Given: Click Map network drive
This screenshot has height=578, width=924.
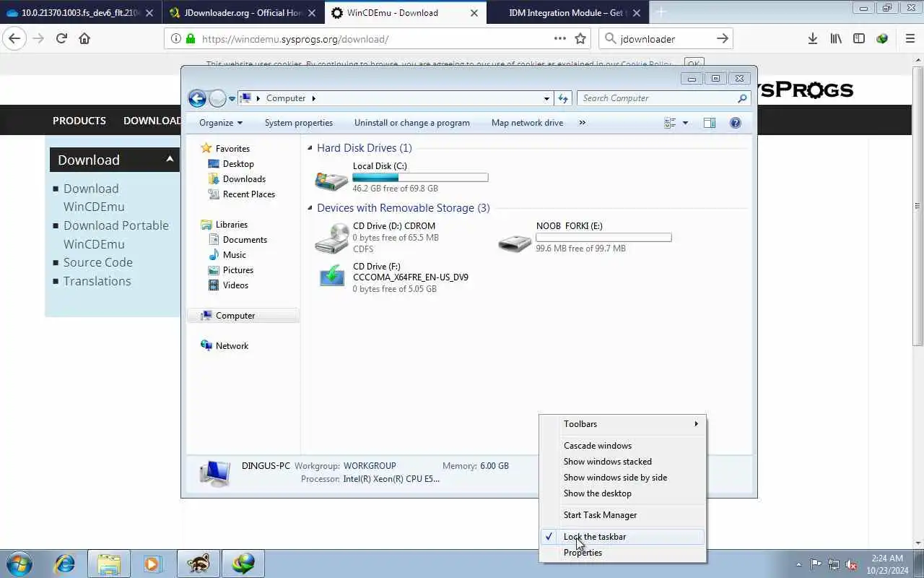Looking at the screenshot, I should pyautogui.click(x=527, y=123).
